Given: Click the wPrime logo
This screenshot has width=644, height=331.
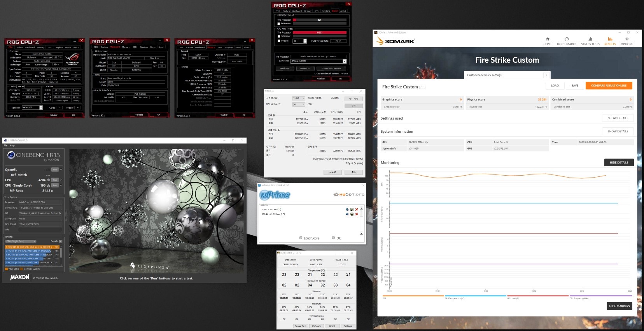Looking at the screenshot, I should point(275,195).
